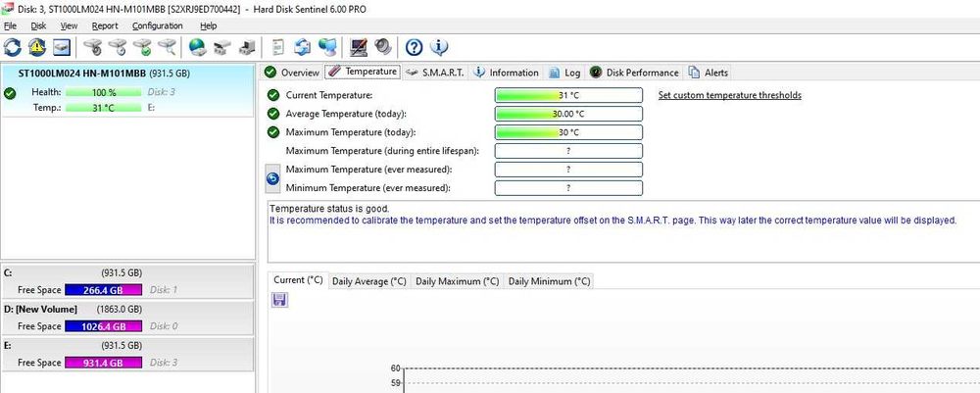Click the green health check icon in disk list
This screenshot has height=393, width=980.
click(x=10, y=93)
